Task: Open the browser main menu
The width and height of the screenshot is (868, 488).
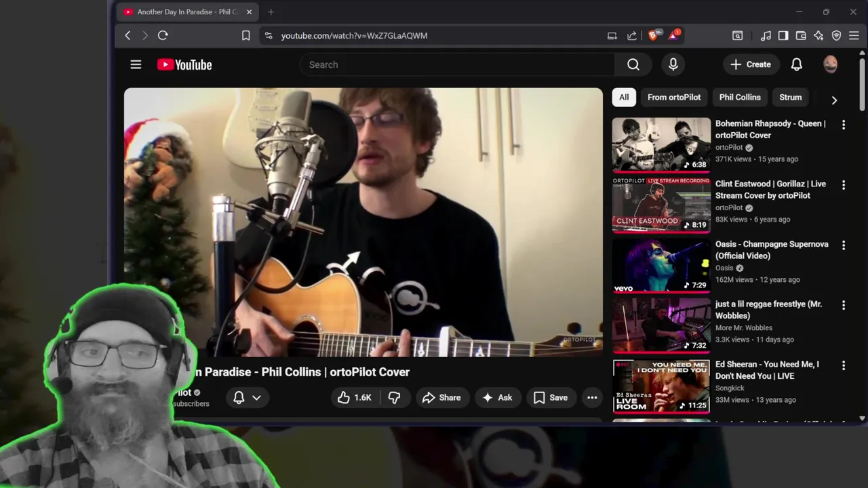Action: 854,35
